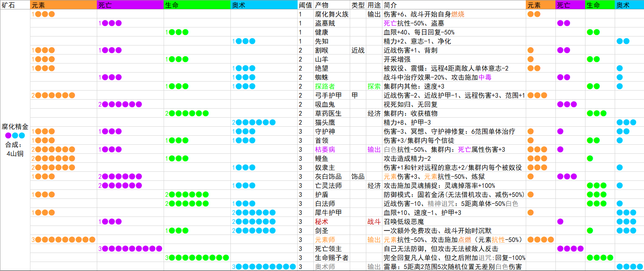Click the 生命赐予者 product cell
This screenshot has height=271, width=644.
click(332, 257)
